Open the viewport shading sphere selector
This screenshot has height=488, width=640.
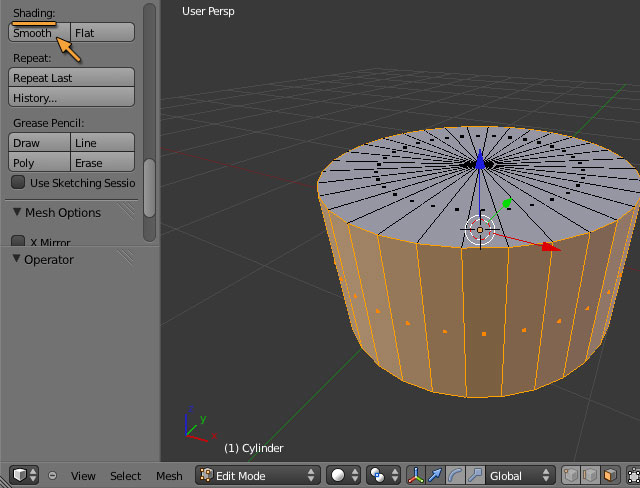(342, 476)
